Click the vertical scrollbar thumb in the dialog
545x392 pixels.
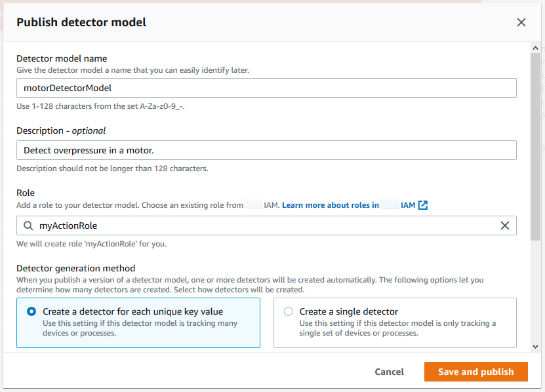tap(536, 144)
